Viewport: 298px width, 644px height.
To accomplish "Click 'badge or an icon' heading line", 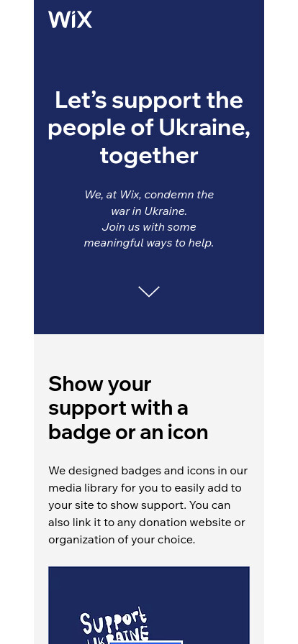I will pos(128,432).
